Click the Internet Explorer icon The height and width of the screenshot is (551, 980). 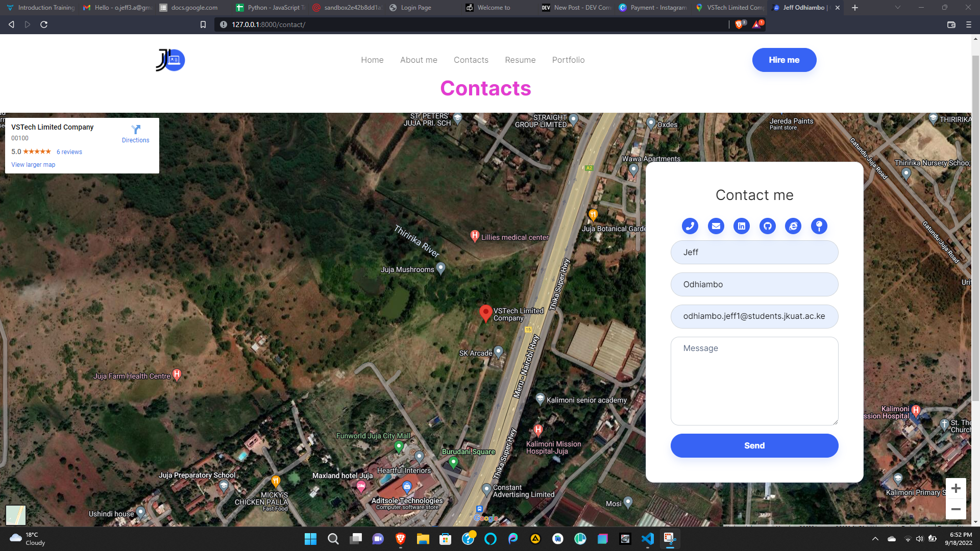pos(793,226)
